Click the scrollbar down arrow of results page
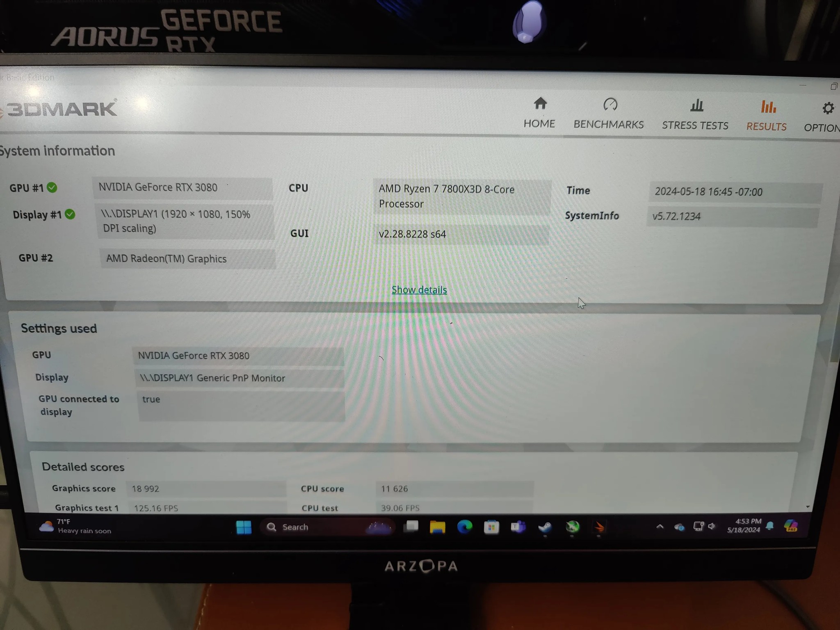This screenshot has width=840, height=630. [x=808, y=507]
